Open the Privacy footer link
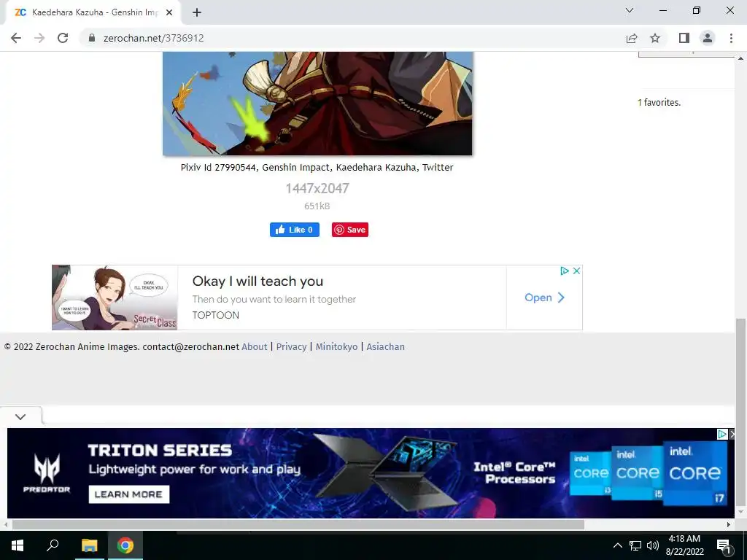747x560 pixels. pyautogui.click(x=292, y=346)
